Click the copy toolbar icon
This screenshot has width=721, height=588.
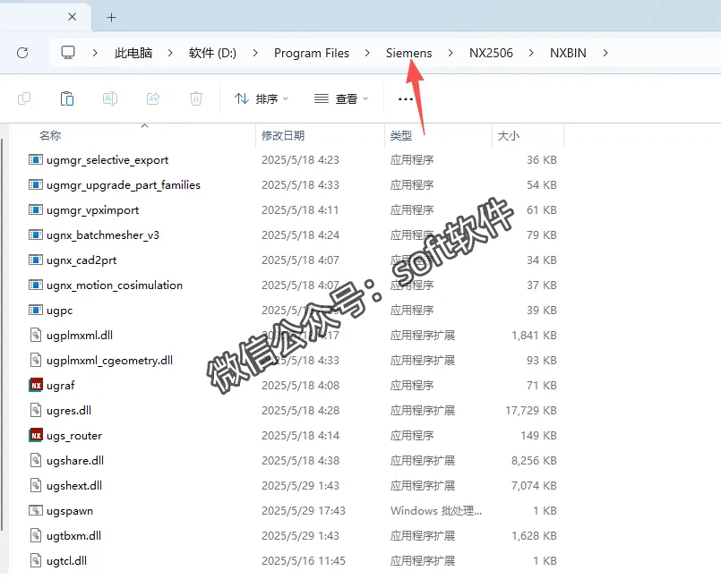point(24,98)
